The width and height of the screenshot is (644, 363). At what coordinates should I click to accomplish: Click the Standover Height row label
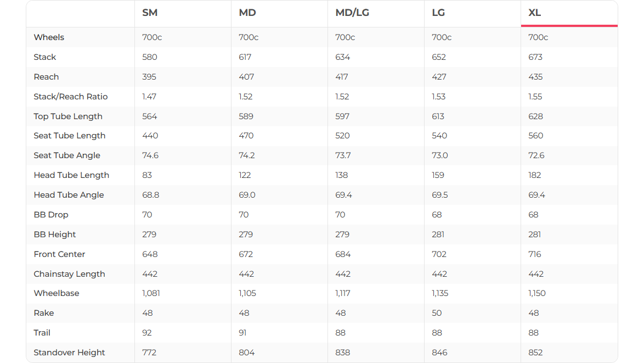click(69, 353)
